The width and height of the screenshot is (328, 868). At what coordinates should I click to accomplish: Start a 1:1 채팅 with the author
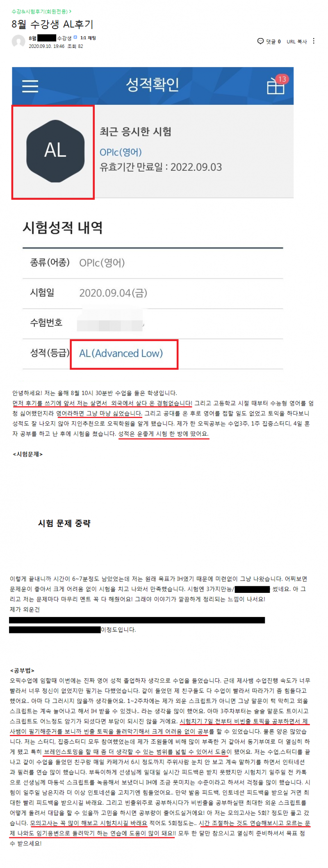[x=88, y=38]
